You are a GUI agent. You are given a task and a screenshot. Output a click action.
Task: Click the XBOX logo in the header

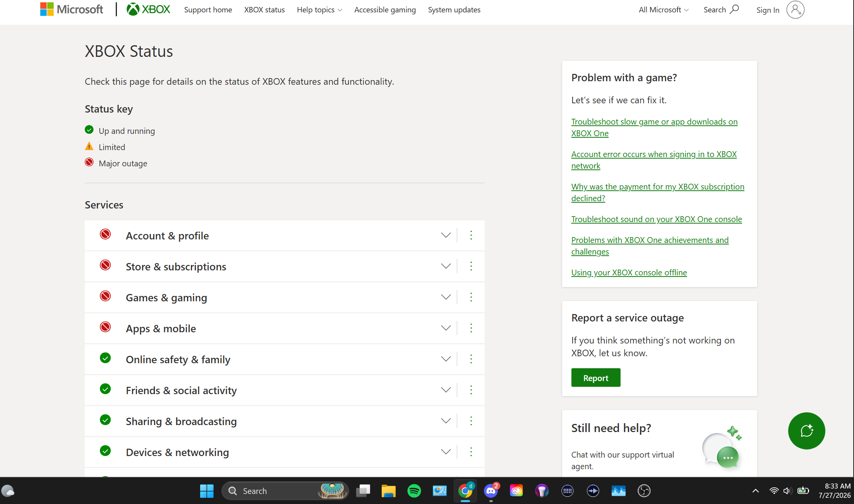coord(148,9)
